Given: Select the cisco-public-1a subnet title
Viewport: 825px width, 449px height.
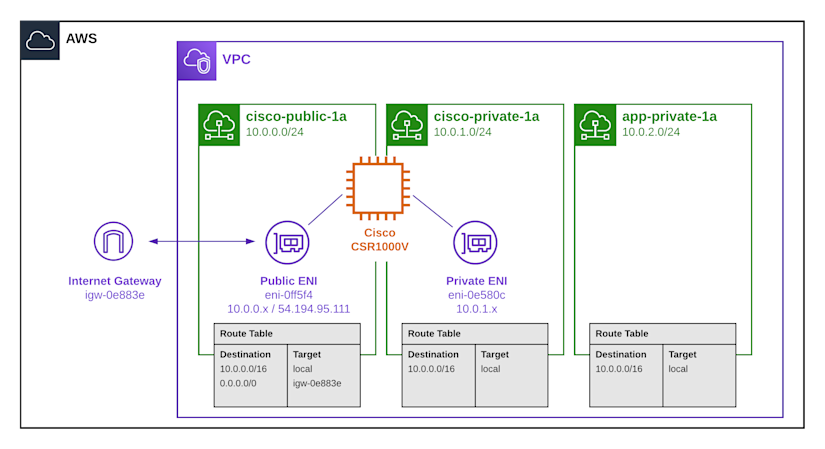Looking at the screenshot, I should (x=296, y=116).
